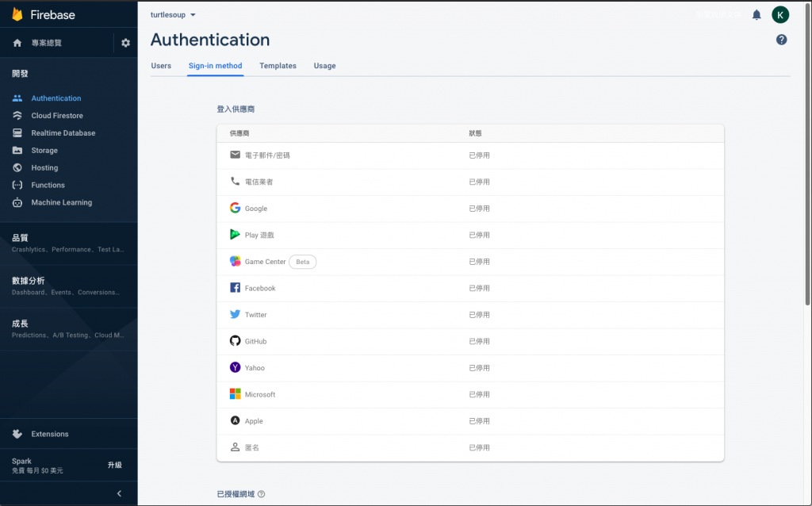The height and width of the screenshot is (506, 812).
Task: Open Cloud Firestore from the sidebar
Action: [57, 116]
